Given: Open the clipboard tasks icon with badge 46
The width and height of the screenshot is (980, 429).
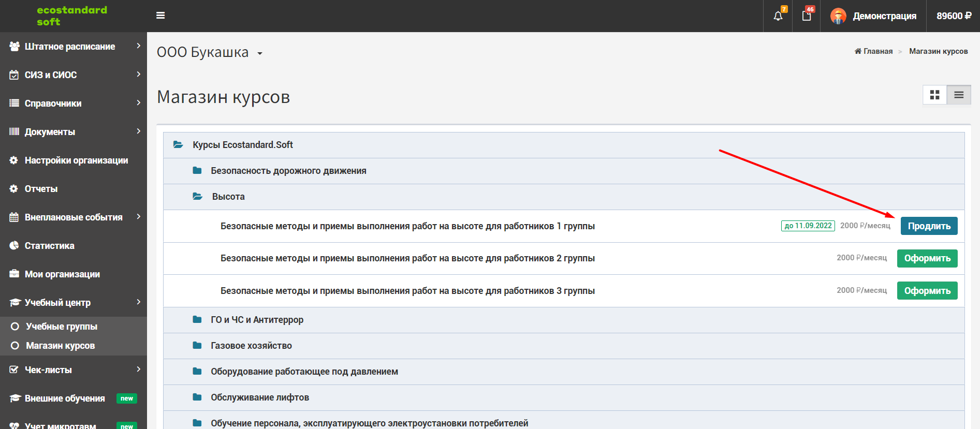Looking at the screenshot, I should [807, 16].
